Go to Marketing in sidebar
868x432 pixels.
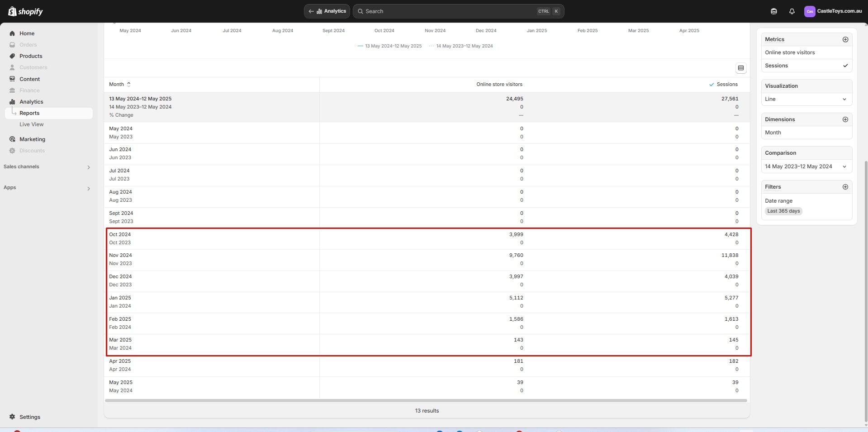pos(32,139)
